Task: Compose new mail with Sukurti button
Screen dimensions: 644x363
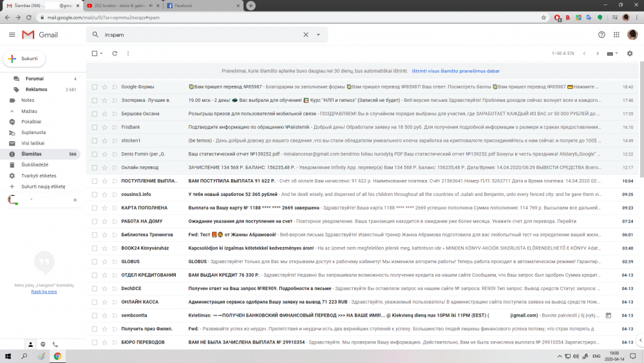Action: [24, 59]
